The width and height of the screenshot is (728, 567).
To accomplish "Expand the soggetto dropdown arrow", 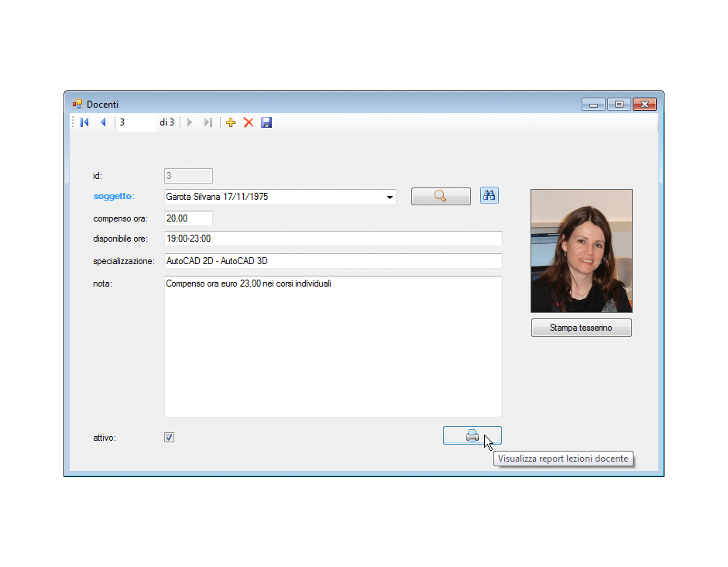I will 390,197.
